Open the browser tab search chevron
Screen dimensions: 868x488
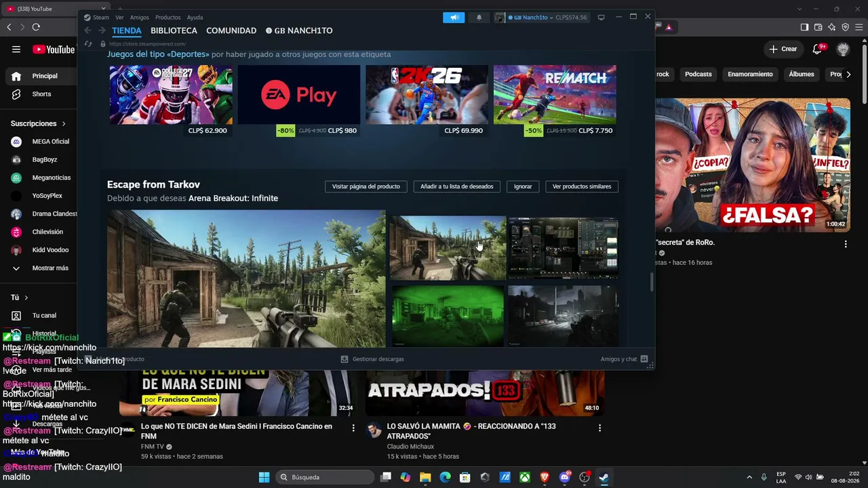800,9
